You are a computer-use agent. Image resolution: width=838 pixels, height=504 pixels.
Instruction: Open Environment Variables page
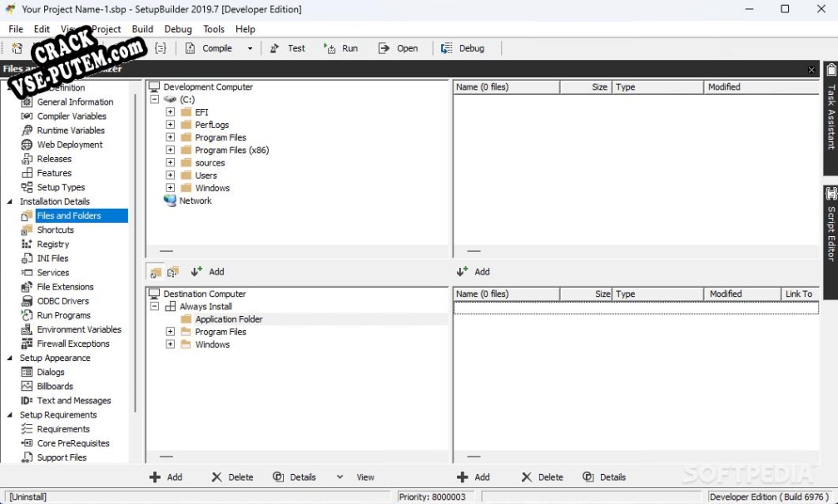[79, 329]
